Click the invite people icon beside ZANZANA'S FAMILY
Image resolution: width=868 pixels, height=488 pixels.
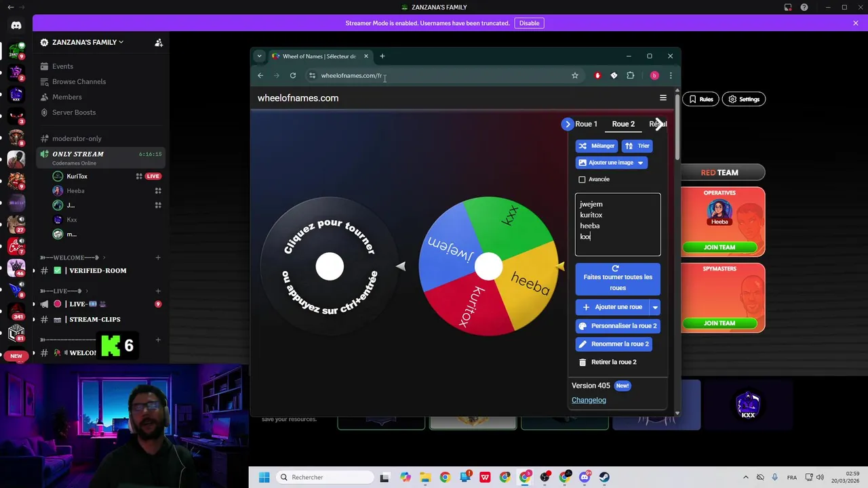(x=159, y=42)
